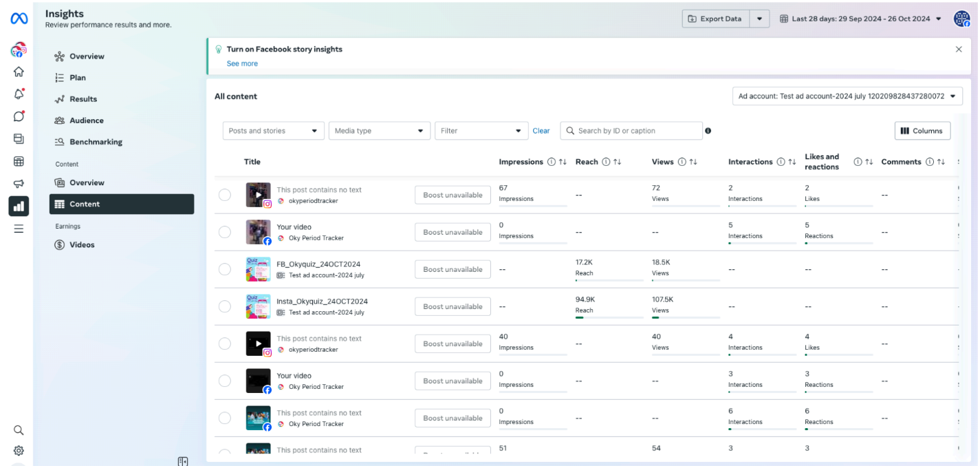The image size is (980, 466).
Task: Open notifications bell icon
Action: point(19,94)
